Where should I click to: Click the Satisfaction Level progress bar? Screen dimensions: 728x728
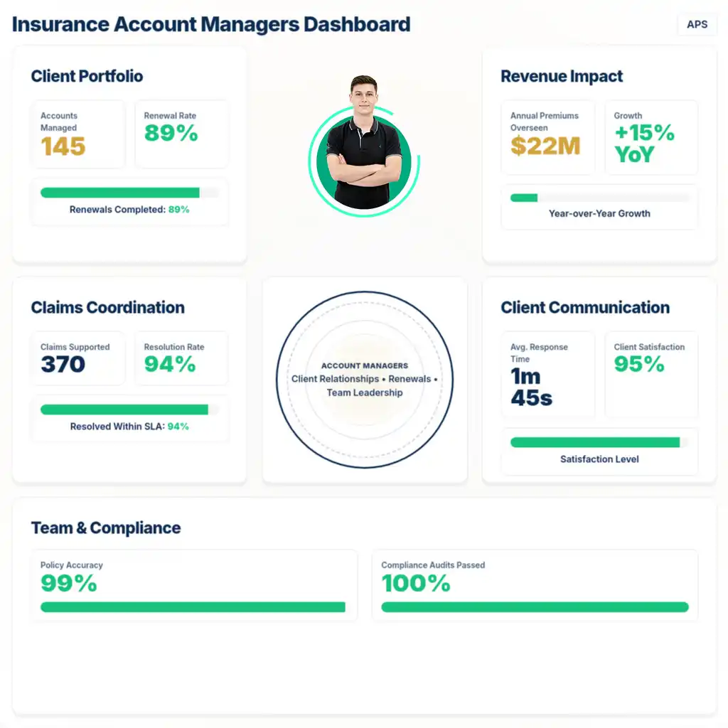[599, 442]
